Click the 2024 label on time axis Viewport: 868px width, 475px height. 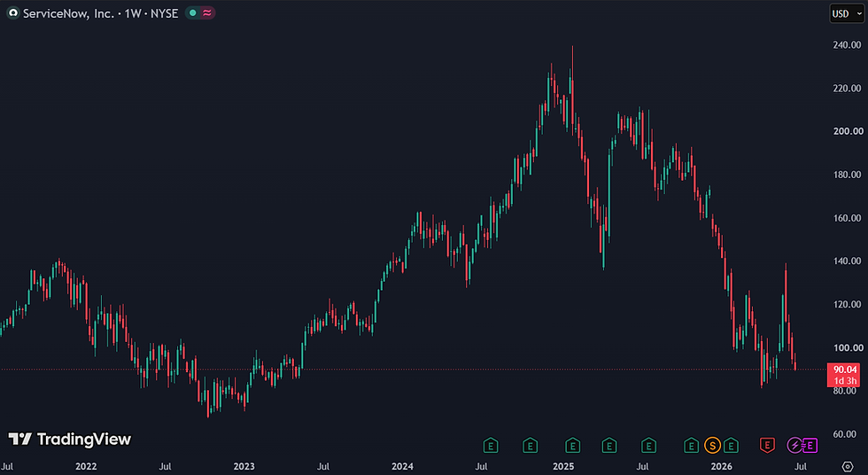click(402, 466)
